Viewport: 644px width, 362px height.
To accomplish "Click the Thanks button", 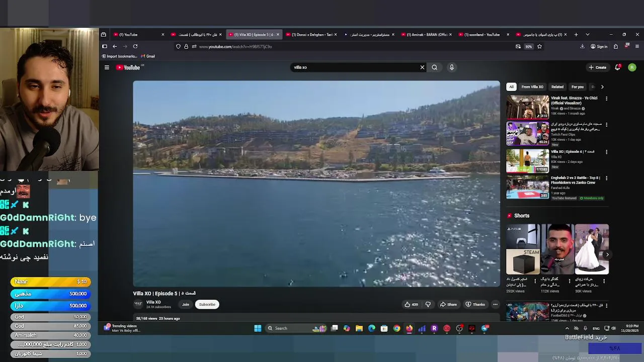I will pyautogui.click(x=475, y=304).
